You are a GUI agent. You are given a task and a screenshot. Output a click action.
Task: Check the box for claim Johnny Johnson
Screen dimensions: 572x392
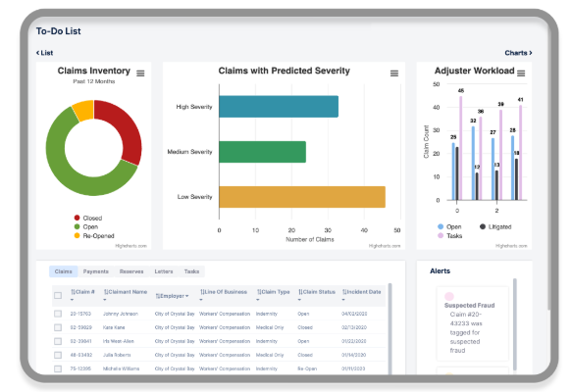(58, 314)
